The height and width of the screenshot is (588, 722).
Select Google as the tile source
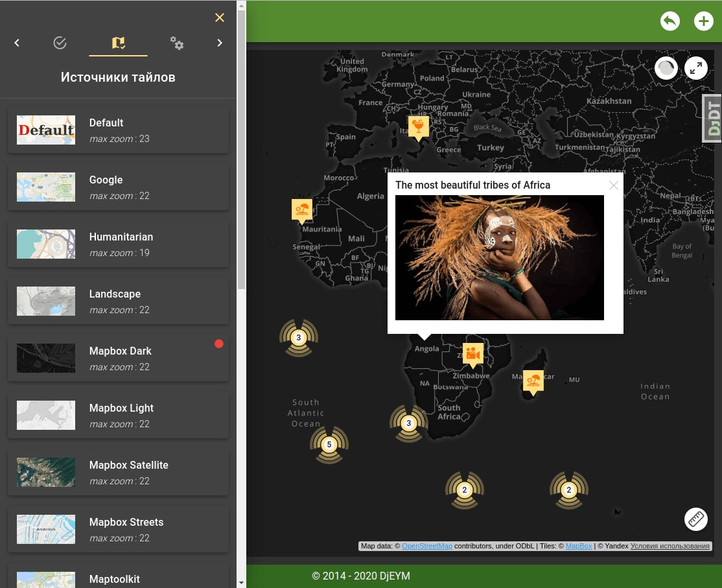[118, 187]
